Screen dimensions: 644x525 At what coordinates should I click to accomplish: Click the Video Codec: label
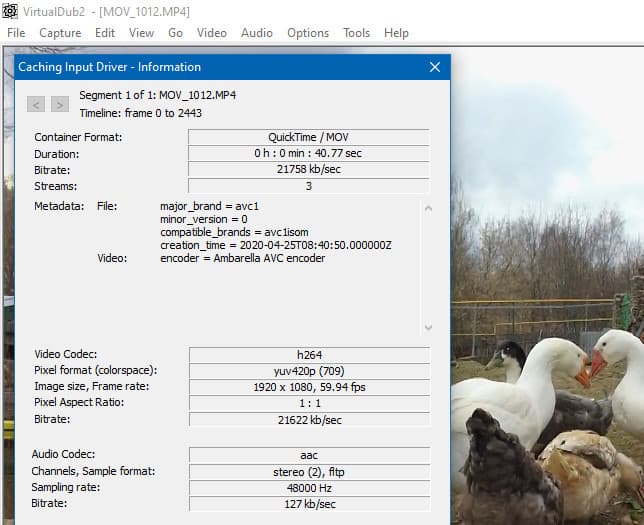click(x=66, y=354)
